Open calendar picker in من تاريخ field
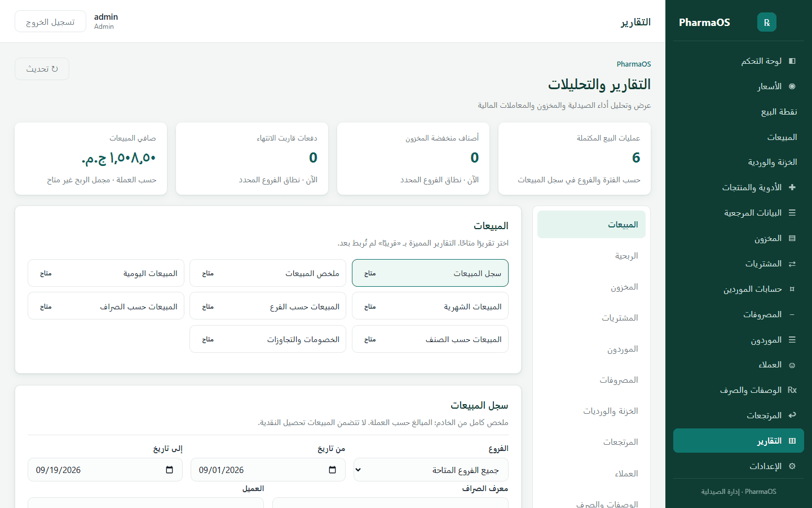Screen dimensions: 812x508 pyautogui.click(x=332, y=470)
